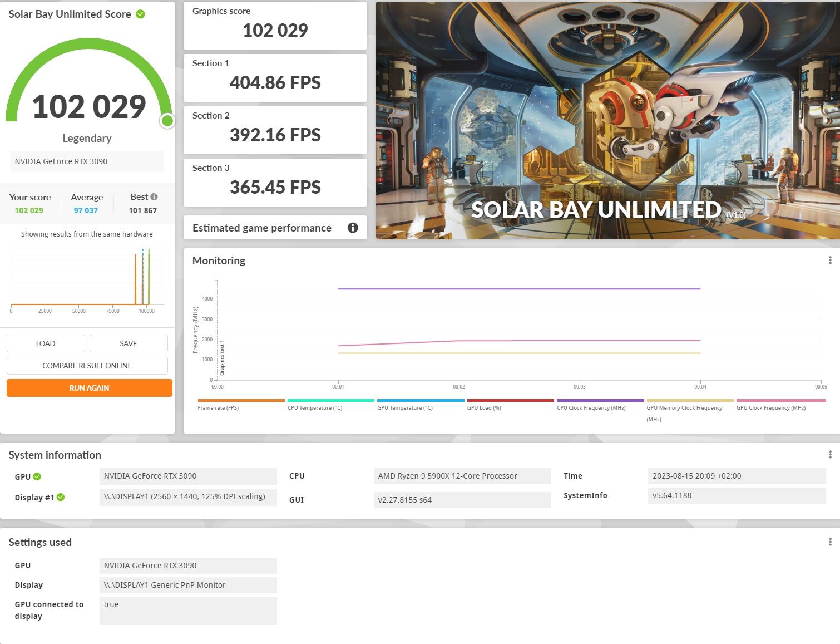Click the green score marker on the gauge

pos(167,121)
